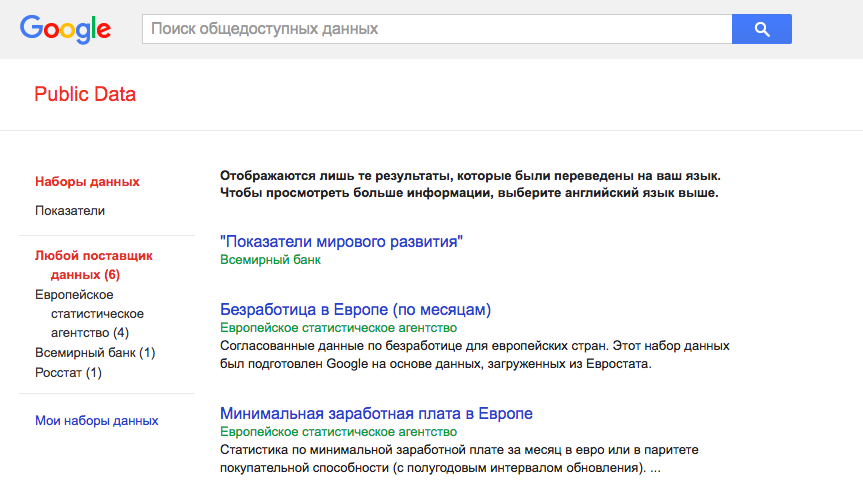
Task: Open Минимальная заработная плата в Европе
Action: (x=376, y=413)
